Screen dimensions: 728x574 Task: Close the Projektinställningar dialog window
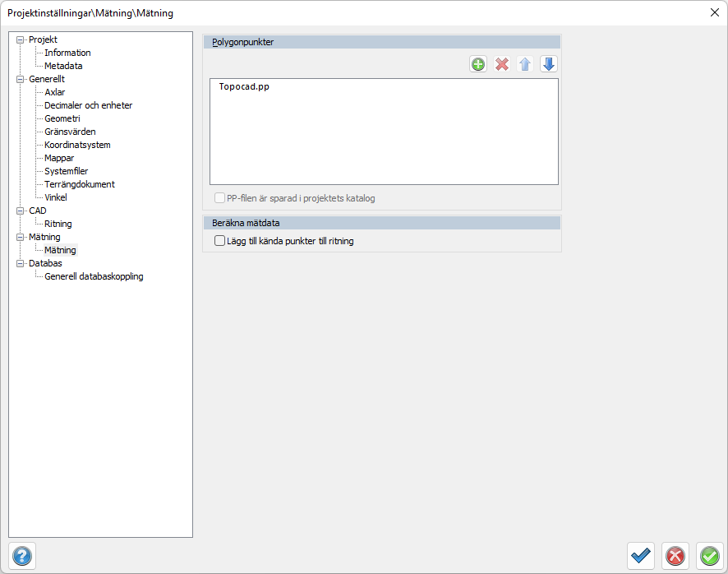coord(713,12)
